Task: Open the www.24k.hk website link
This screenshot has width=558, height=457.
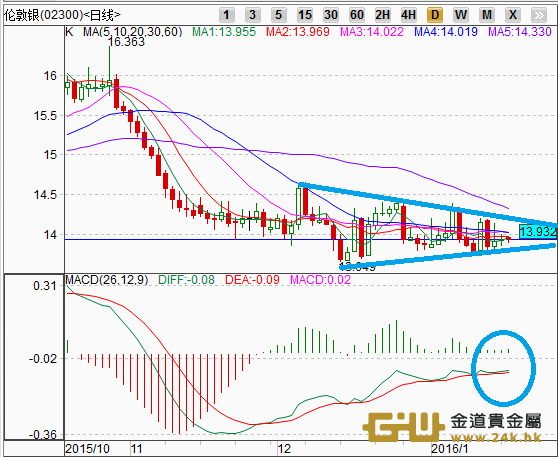Action: (x=496, y=437)
